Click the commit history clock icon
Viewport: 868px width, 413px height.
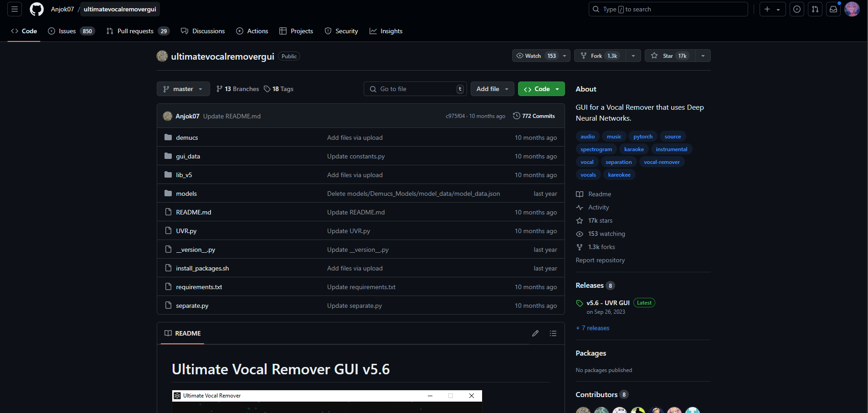pos(516,116)
